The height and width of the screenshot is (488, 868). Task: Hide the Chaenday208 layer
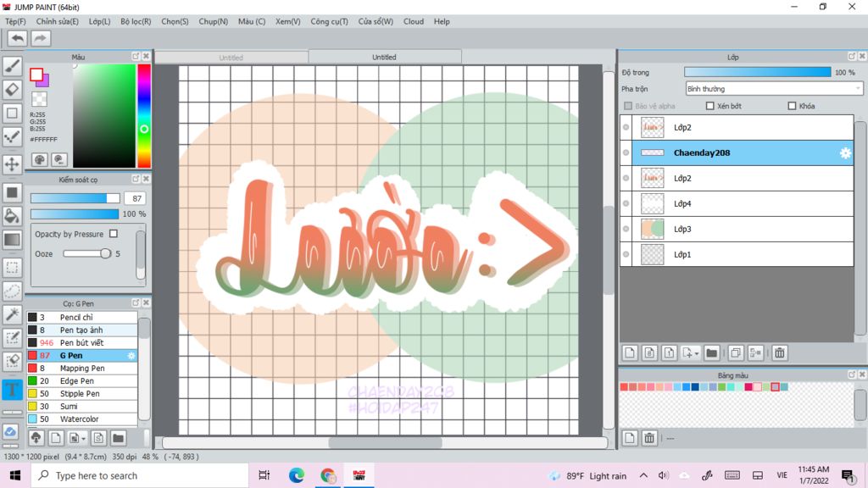pyautogui.click(x=626, y=152)
